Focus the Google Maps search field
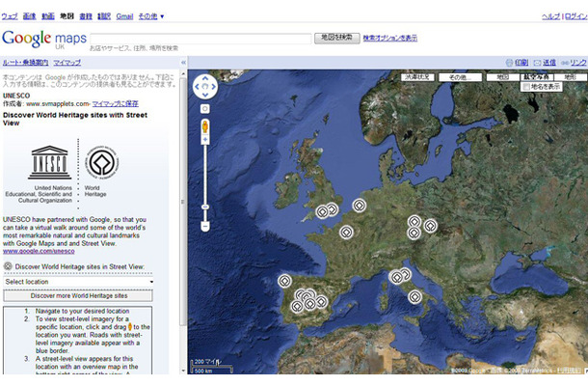Image resolution: width=588 pixels, height=386 pixels. click(201, 39)
